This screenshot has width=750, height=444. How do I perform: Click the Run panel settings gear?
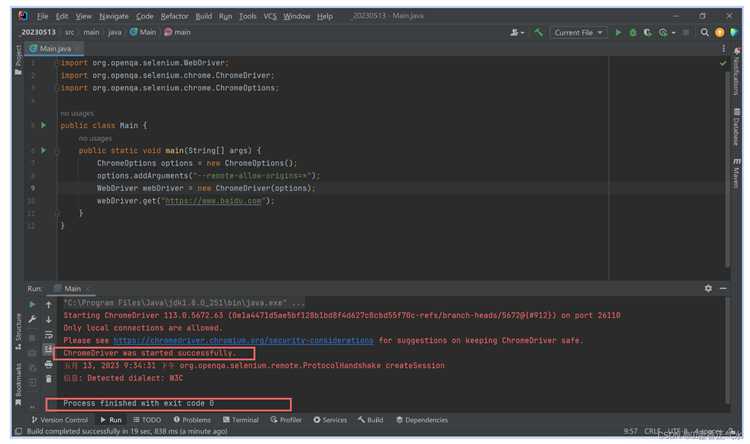coord(708,289)
